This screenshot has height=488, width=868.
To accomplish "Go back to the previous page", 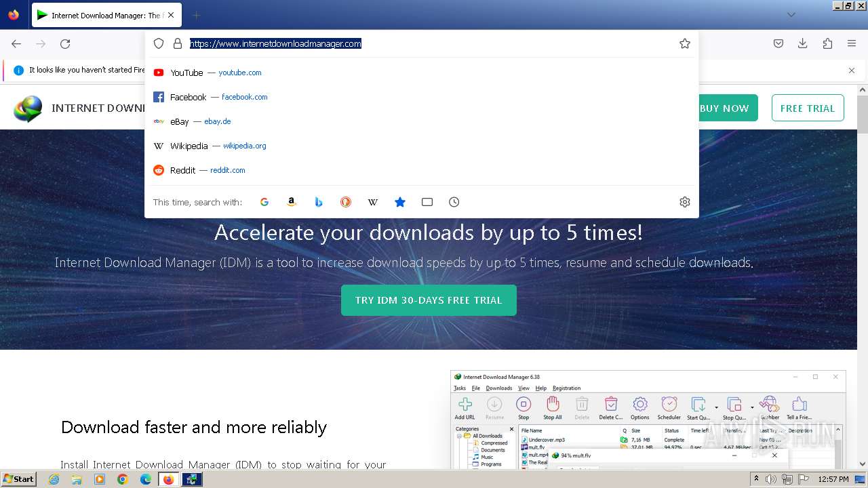I will tap(16, 43).
